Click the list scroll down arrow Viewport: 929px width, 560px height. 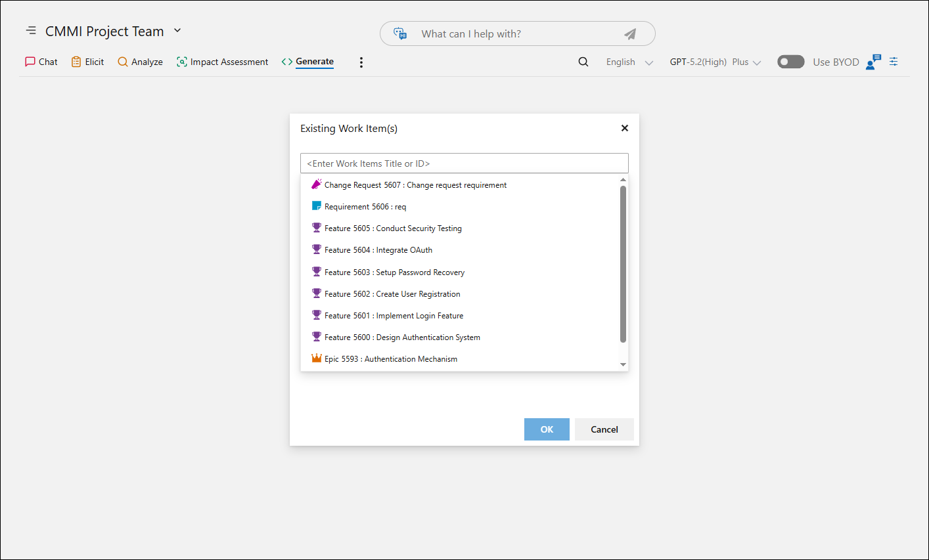(x=623, y=365)
